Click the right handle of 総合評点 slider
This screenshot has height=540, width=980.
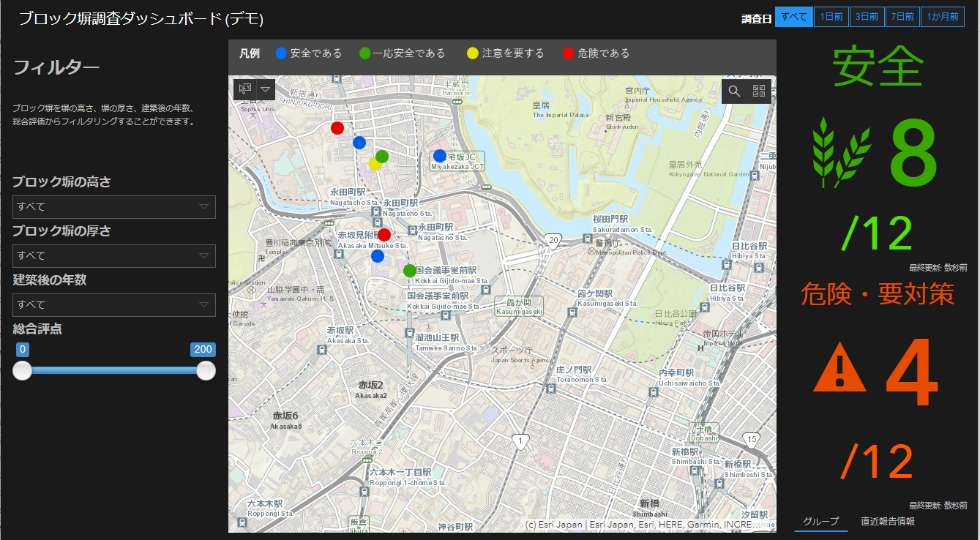(206, 371)
